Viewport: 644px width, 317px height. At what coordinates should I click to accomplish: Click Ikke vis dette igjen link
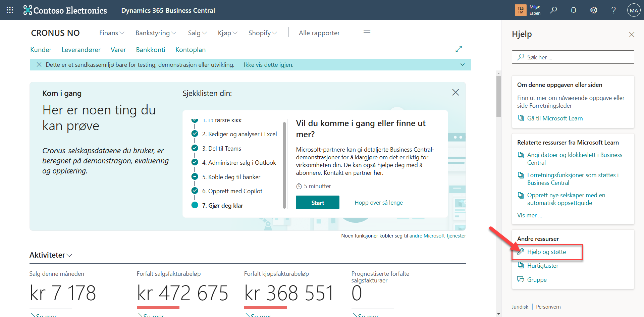coord(269,65)
